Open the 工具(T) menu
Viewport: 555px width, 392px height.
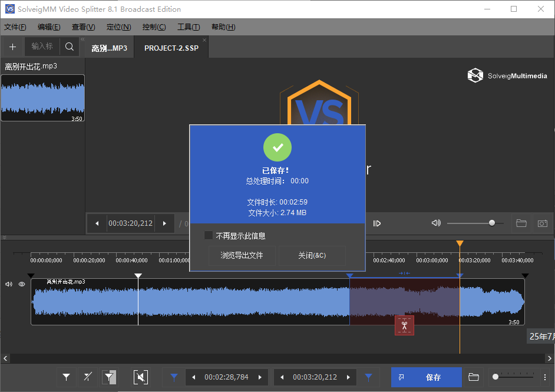[x=190, y=27]
